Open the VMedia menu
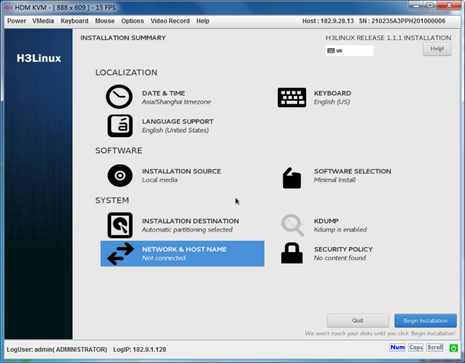Image resolution: width=465 pixels, height=363 pixels. pos(43,21)
